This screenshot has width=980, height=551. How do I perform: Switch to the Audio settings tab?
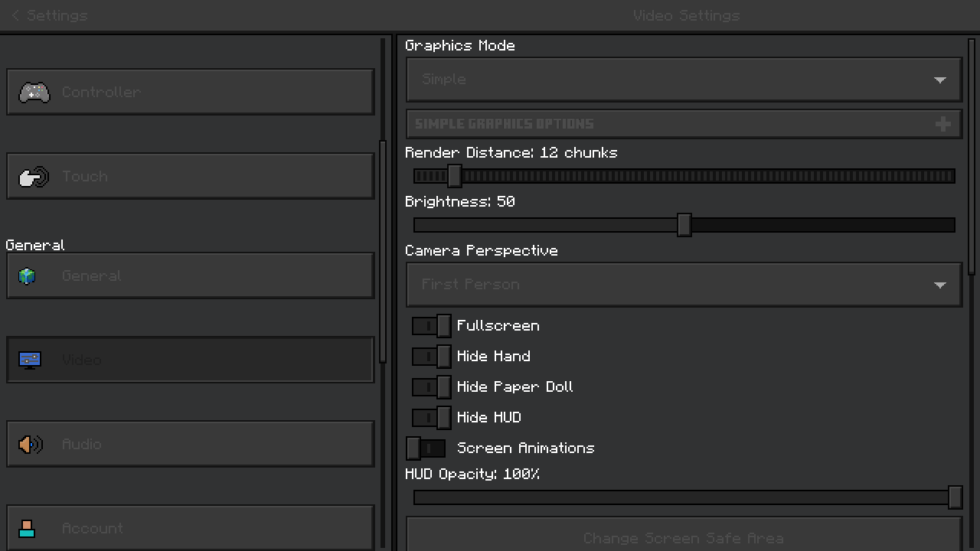tap(190, 444)
